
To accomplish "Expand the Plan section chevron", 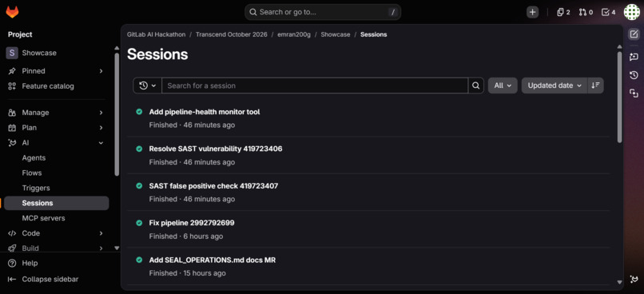I will point(101,128).
